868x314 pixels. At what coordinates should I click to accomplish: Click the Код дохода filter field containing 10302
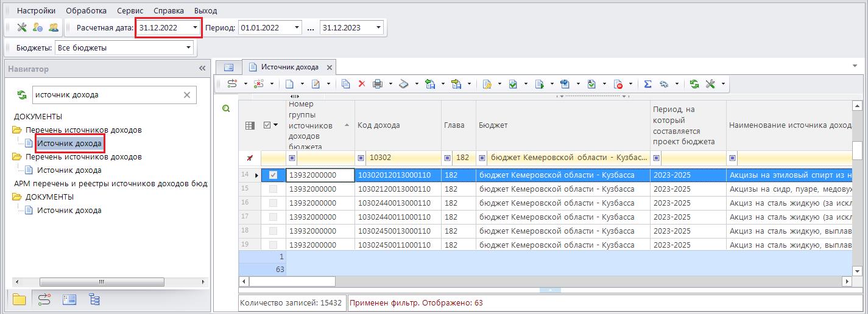[x=403, y=158]
